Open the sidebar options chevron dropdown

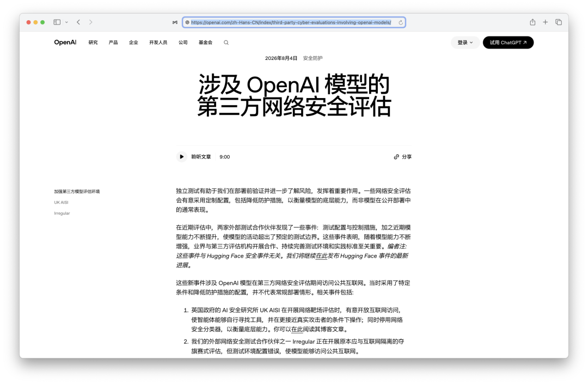(66, 22)
